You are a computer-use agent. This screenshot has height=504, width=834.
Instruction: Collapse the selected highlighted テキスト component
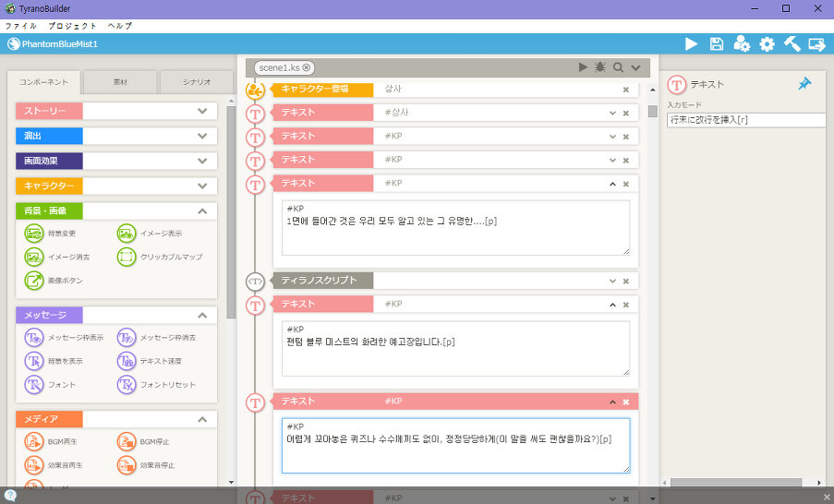tap(612, 402)
